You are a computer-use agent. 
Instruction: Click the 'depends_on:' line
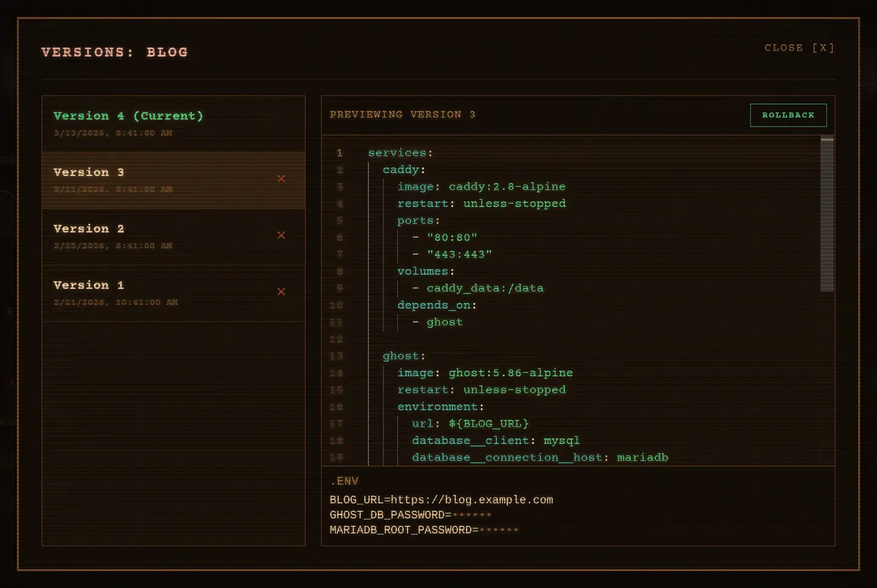(437, 306)
